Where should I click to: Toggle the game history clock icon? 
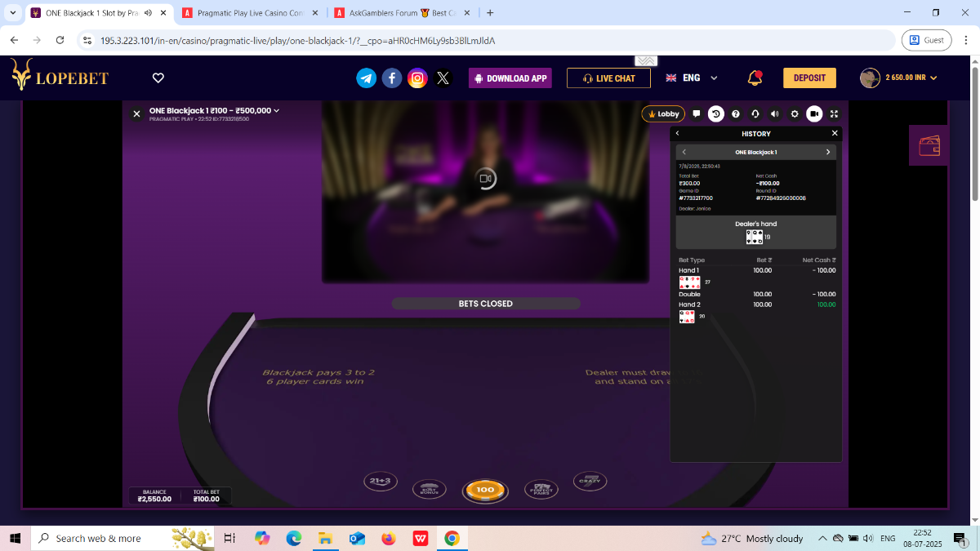tap(715, 114)
